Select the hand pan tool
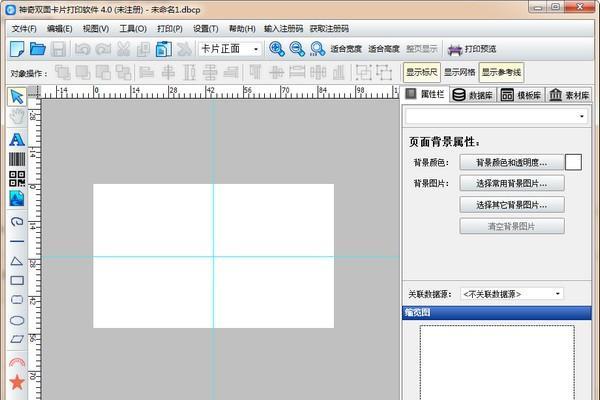Screen dimensions: 600x400 coord(17,116)
